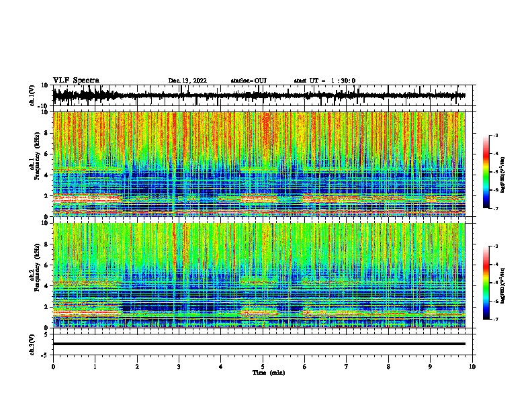This screenshot has height=411, width=532.
Task: Click the ch.2 spectrogram panel
Action: pyautogui.click(x=259, y=275)
